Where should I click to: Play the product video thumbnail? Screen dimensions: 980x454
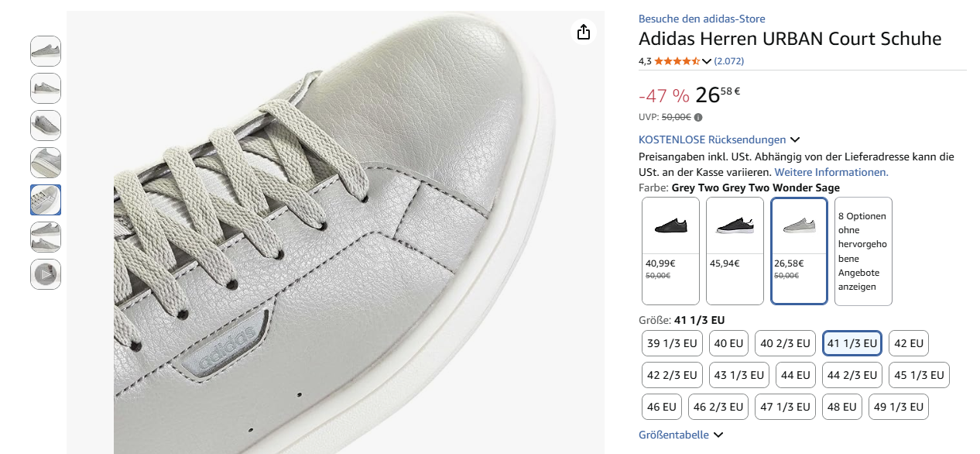(46, 274)
